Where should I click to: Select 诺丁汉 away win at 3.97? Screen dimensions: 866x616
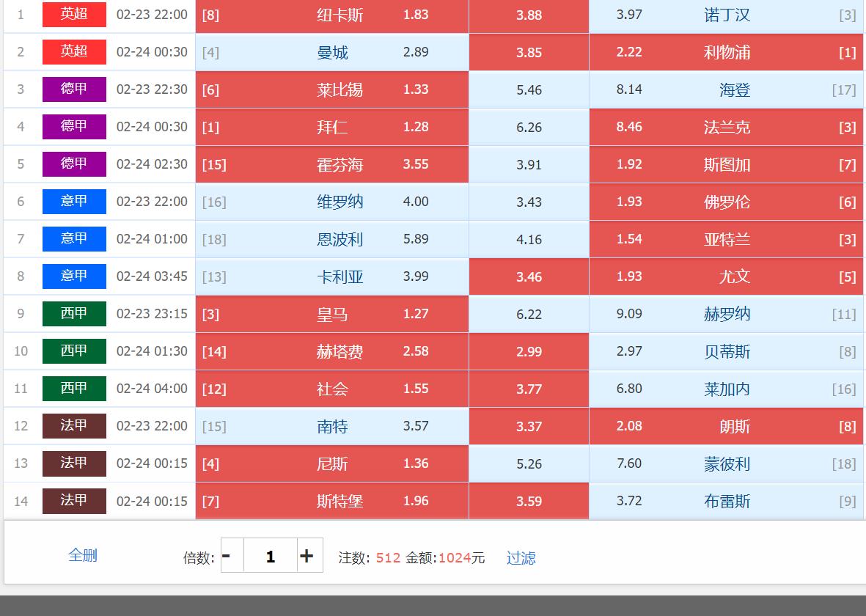[x=726, y=15]
